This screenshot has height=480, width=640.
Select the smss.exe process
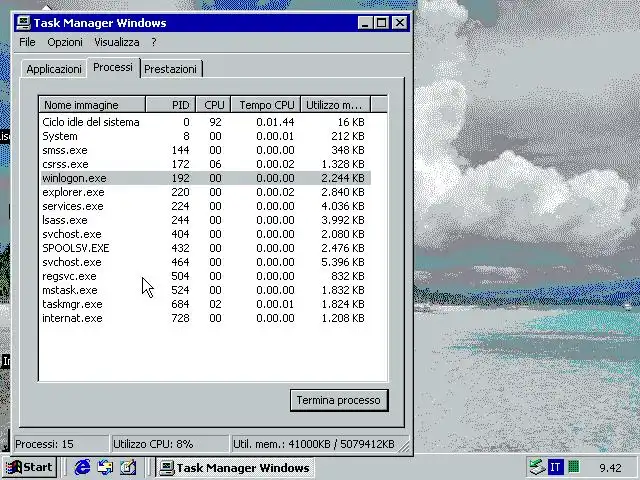pyautogui.click(x=205, y=150)
